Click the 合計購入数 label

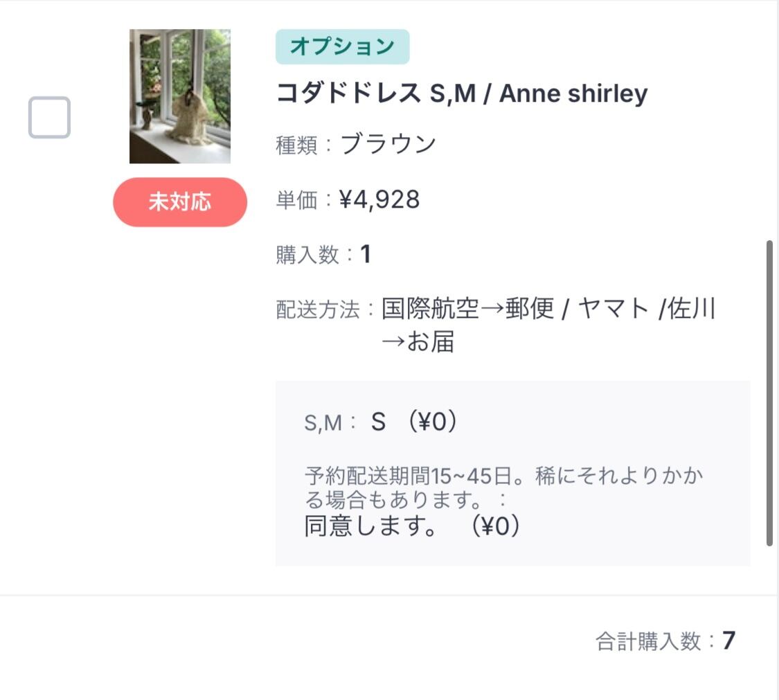click(648, 642)
